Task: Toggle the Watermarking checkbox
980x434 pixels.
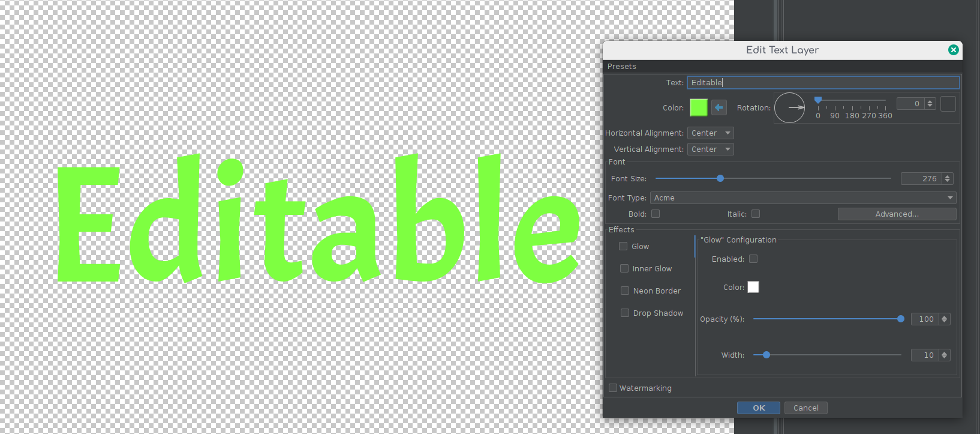Action: coord(613,388)
